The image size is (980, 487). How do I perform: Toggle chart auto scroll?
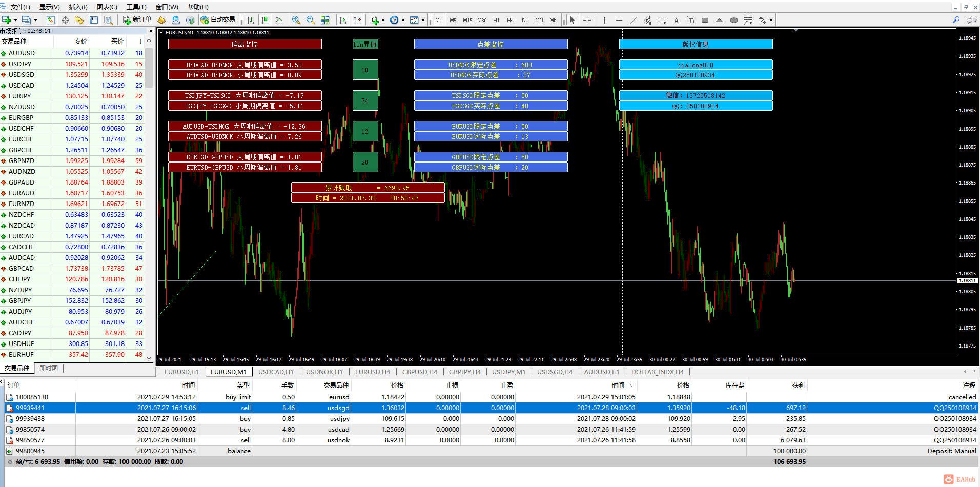point(343,20)
